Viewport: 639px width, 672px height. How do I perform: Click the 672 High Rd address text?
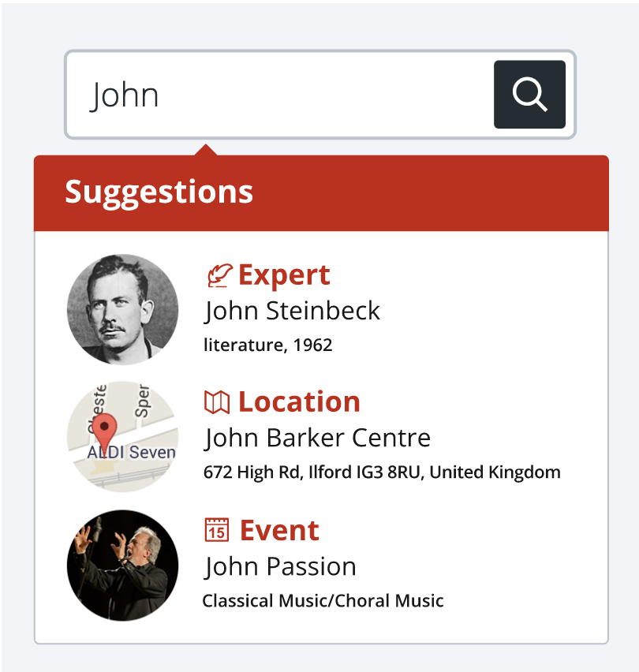pyautogui.click(x=382, y=472)
